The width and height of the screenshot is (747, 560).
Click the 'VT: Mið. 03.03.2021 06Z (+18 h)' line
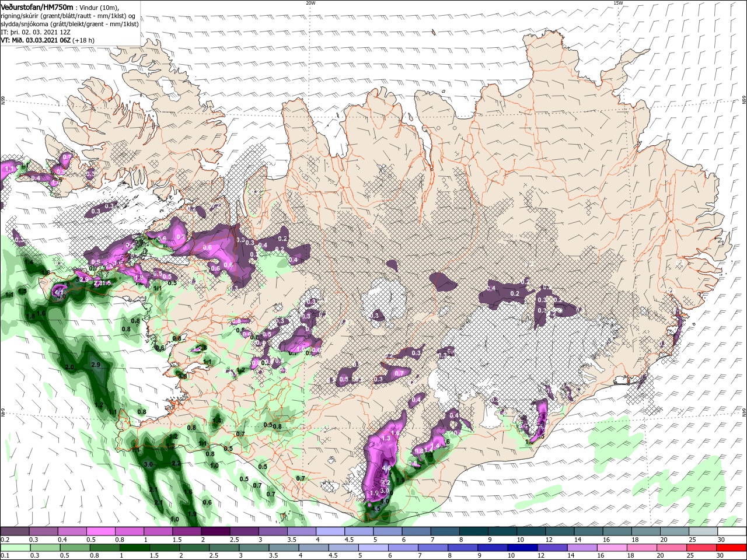(x=47, y=40)
